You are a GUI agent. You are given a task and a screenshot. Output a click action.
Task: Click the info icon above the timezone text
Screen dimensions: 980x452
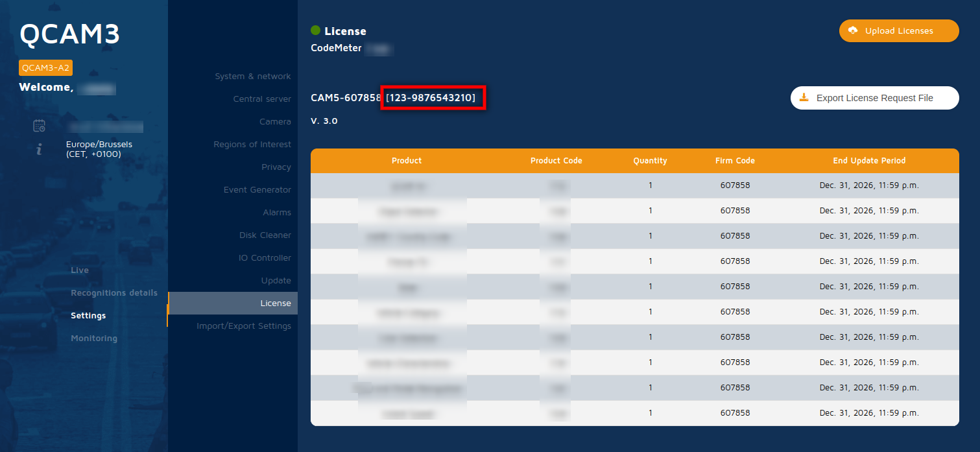[38, 149]
